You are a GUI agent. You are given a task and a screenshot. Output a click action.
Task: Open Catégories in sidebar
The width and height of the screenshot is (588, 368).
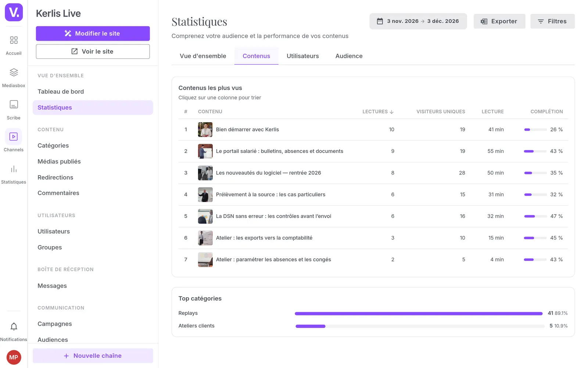click(x=93, y=146)
